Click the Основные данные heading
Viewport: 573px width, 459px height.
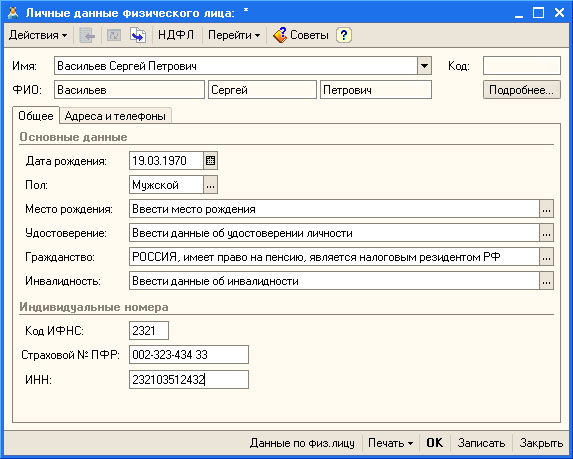[73, 137]
